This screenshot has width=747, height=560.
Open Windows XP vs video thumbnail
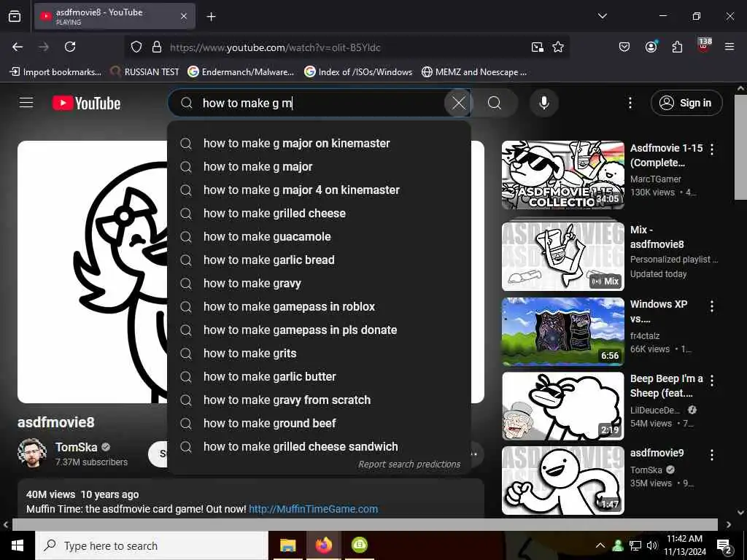point(562,332)
